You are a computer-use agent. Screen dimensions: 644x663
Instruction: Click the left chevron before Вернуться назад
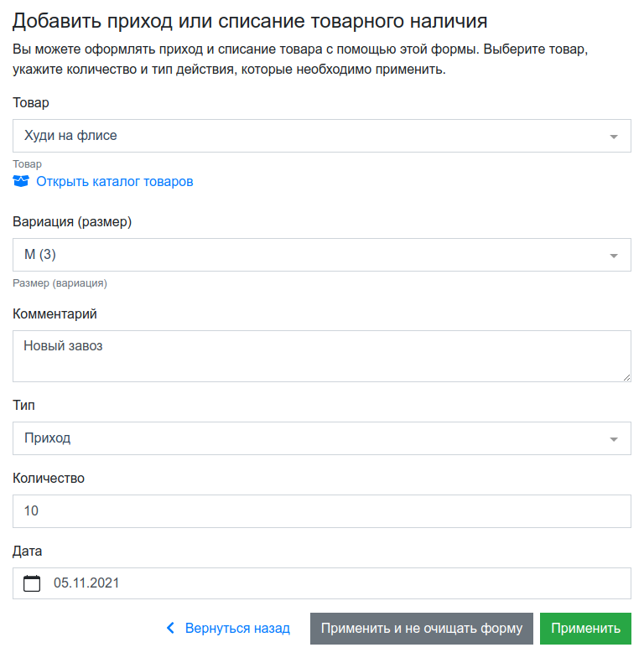pos(170,628)
